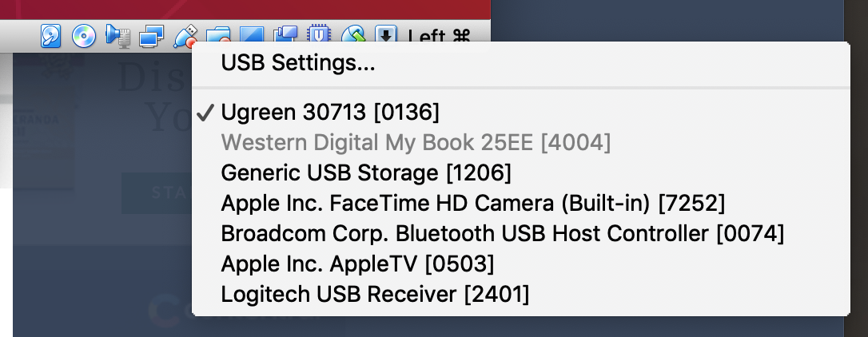This screenshot has width=868, height=337.
Task: Click the audio speaker and microphone icon
Action: click(x=117, y=36)
